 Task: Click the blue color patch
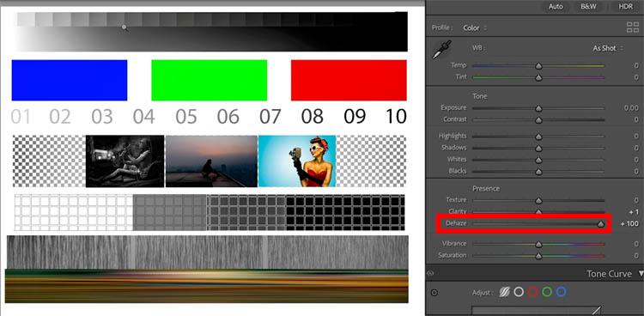[70, 80]
